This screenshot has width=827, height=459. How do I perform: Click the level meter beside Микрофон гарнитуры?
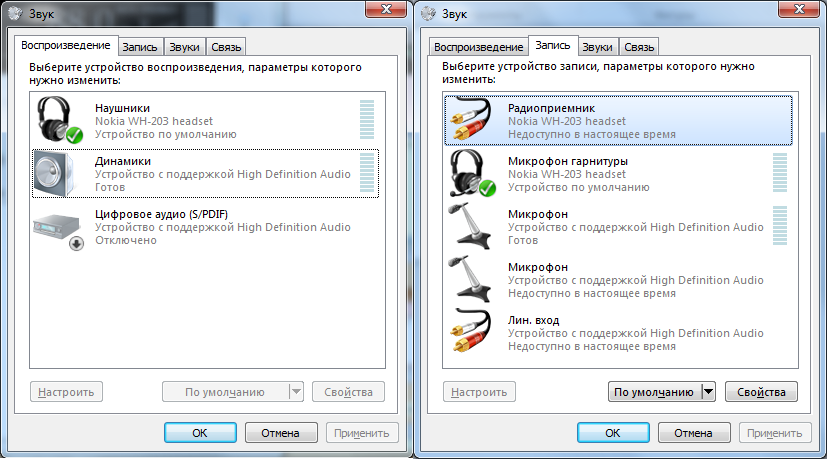pos(780,173)
